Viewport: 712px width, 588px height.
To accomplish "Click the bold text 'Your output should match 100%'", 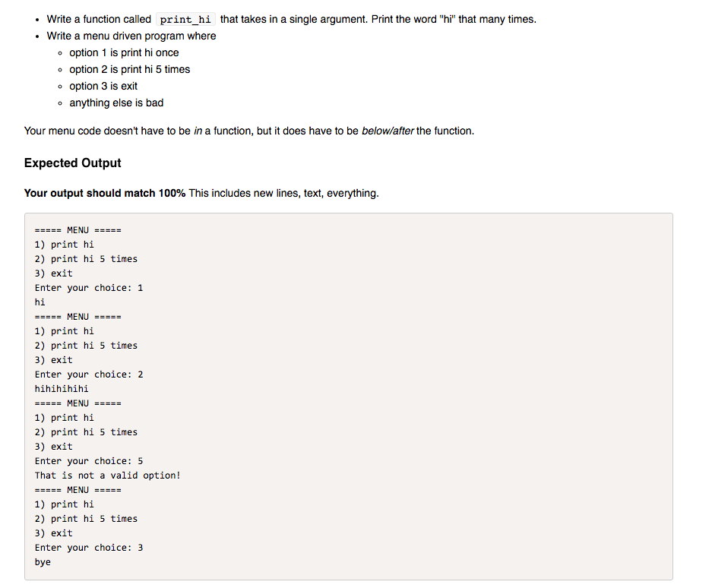I will pos(105,194).
